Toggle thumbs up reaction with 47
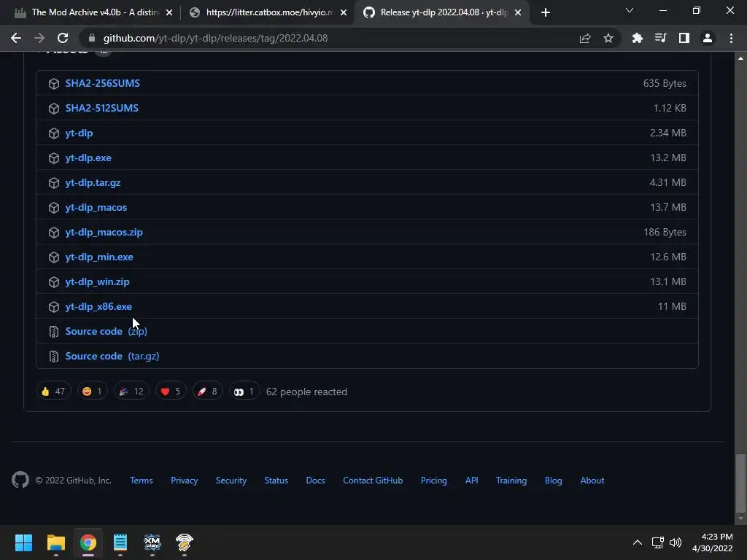Image resolution: width=747 pixels, height=560 pixels. tap(53, 392)
